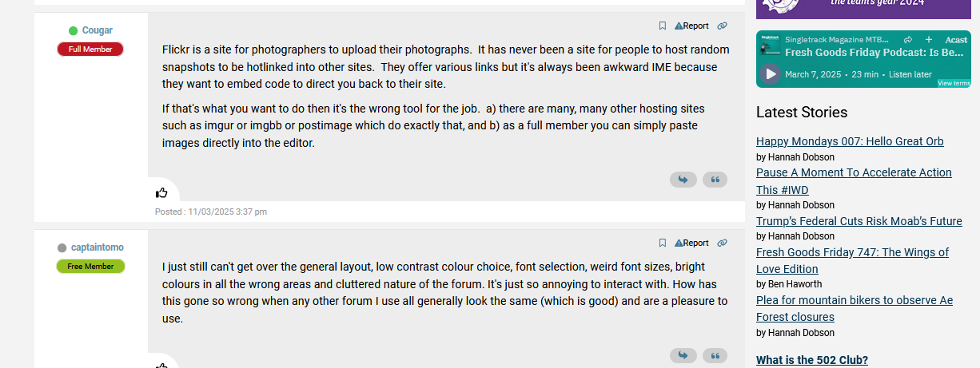Read 'Trump's Federal Cuts Risk Moab's Future'
980x368 pixels.
pyautogui.click(x=858, y=221)
